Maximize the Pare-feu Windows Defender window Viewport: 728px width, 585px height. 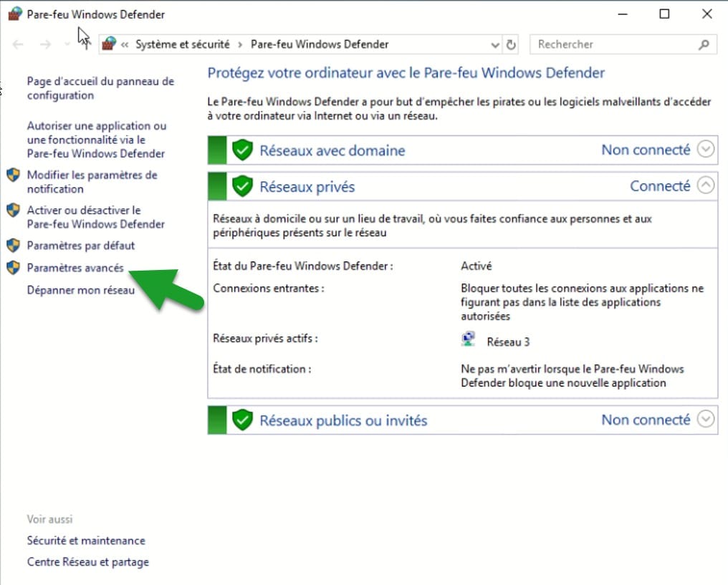pyautogui.click(x=664, y=14)
